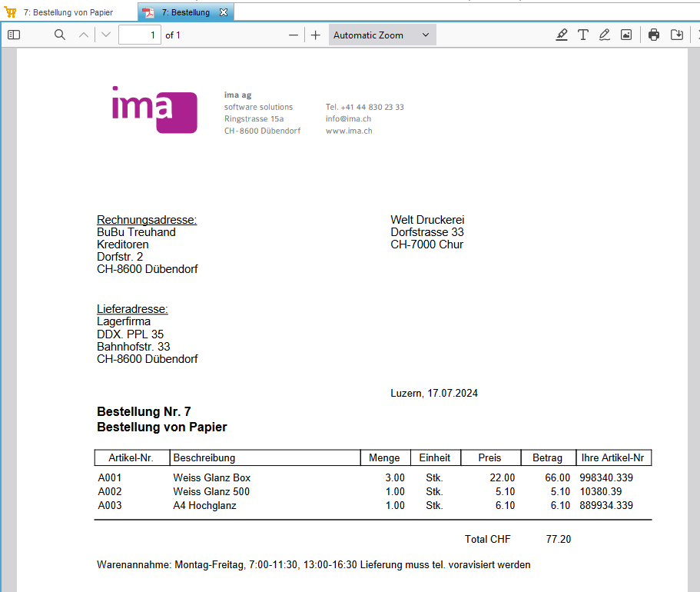Screen dimensions: 700x592
Task: Select the draw pencil tool
Action: click(x=605, y=35)
